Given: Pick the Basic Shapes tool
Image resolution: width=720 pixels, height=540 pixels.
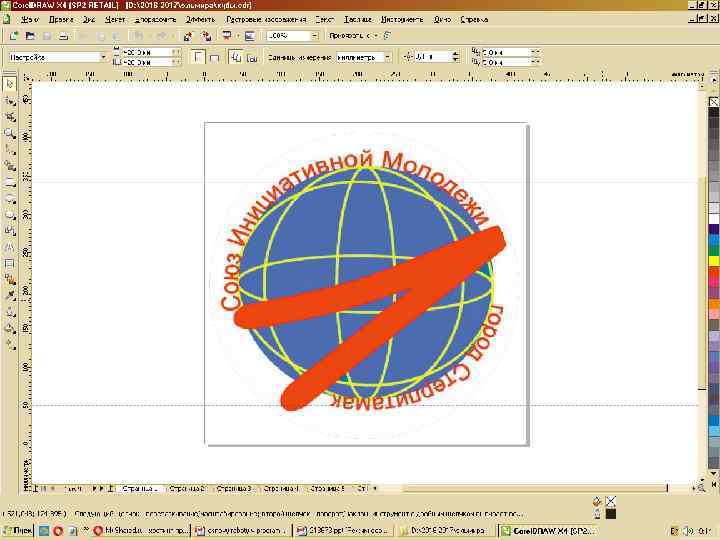Looking at the screenshot, I should pos(10,231).
